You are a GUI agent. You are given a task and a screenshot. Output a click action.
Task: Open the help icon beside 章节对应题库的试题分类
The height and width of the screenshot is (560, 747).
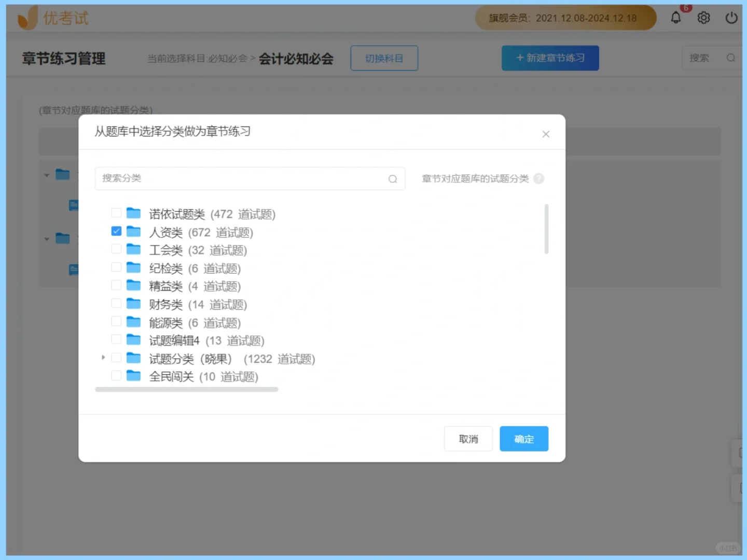coord(538,178)
